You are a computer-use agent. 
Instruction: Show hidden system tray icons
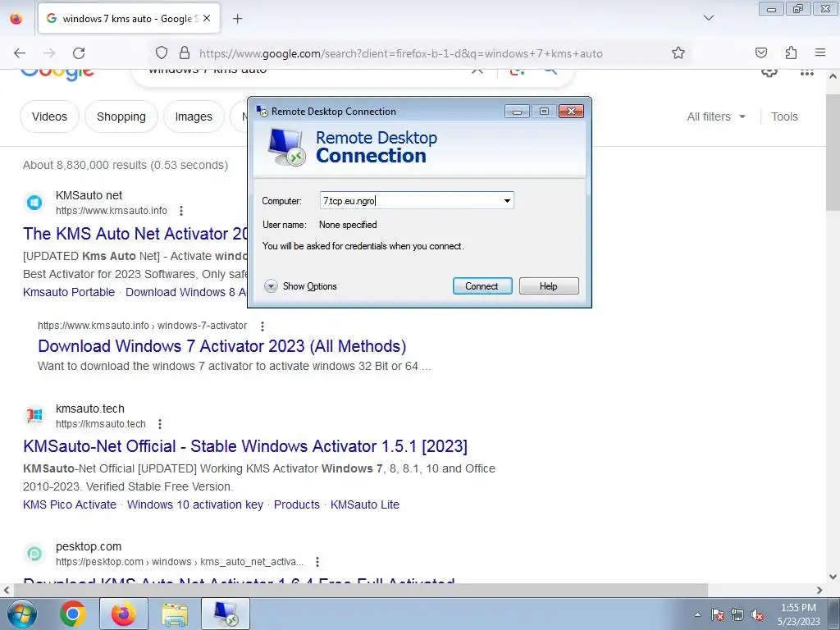click(x=697, y=614)
